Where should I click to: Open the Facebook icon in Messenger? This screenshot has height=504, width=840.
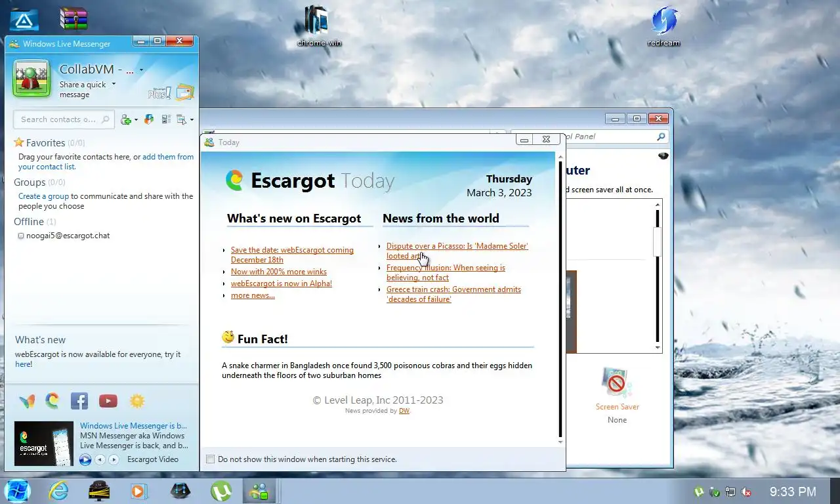(x=79, y=400)
